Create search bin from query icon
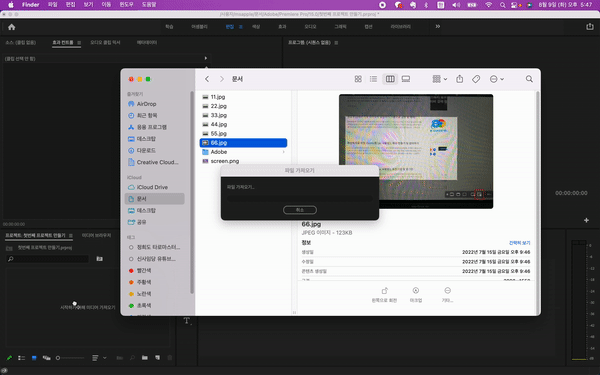Viewport: 600px width, 375px height. point(99,259)
